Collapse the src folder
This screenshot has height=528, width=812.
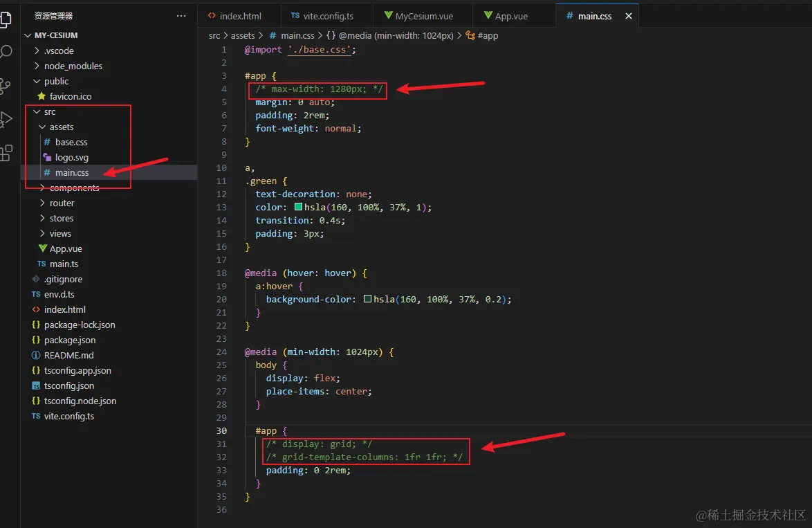[37, 112]
